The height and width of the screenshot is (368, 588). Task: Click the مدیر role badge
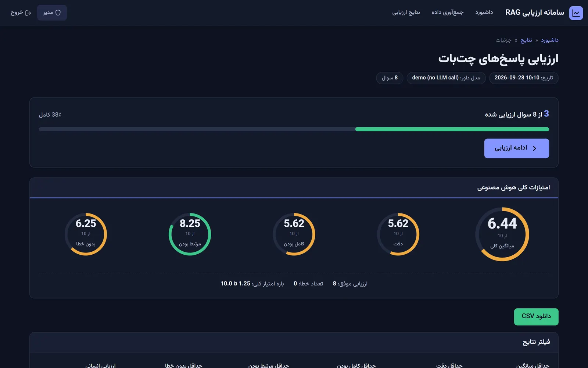(52, 13)
